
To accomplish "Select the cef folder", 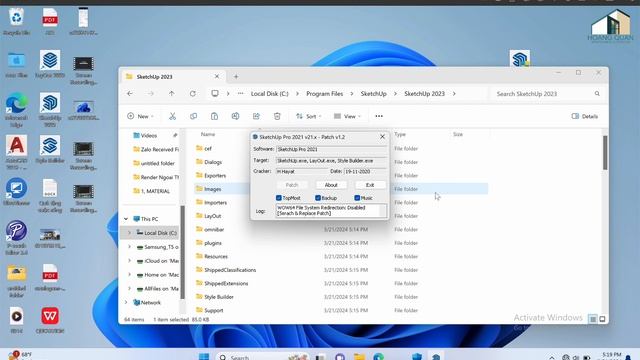I will pyautogui.click(x=208, y=148).
